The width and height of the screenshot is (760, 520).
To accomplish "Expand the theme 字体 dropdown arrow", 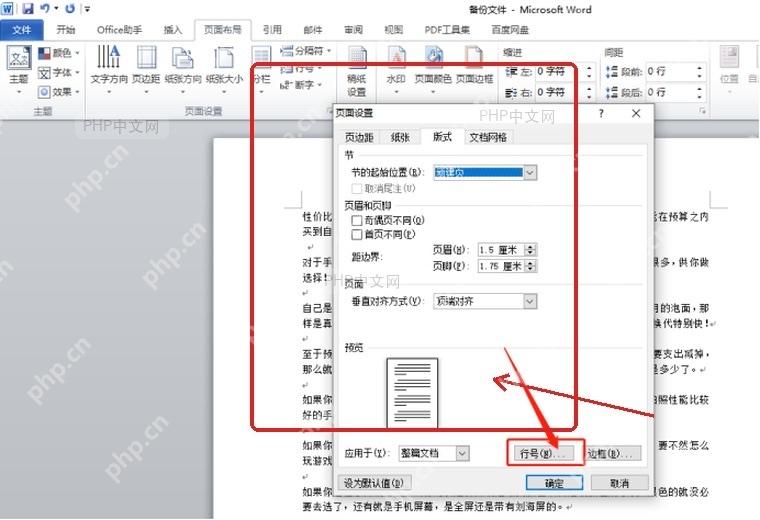I will pyautogui.click(x=77, y=72).
